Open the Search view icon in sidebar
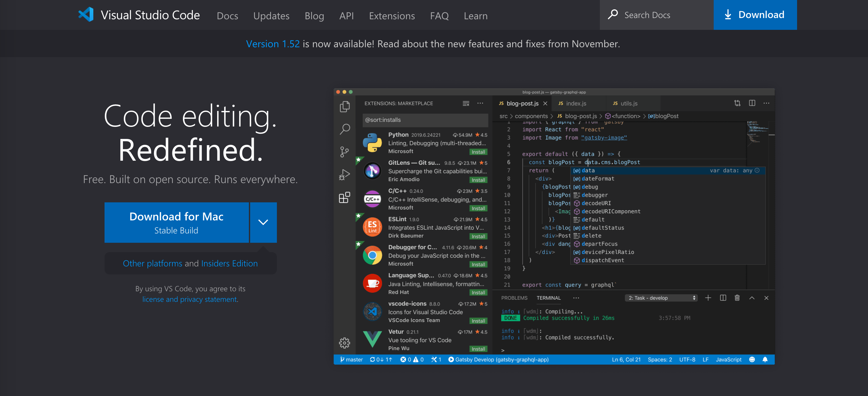The image size is (868, 396). pyautogui.click(x=344, y=129)
